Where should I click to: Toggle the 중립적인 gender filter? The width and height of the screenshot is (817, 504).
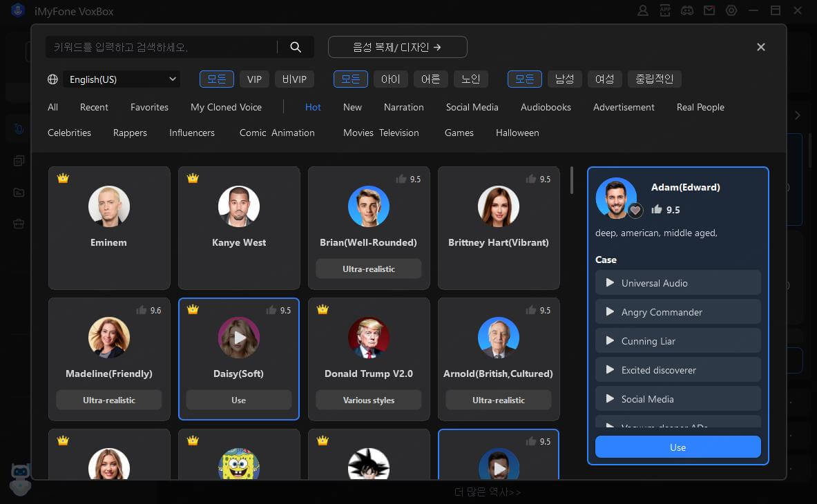point(655,79)
